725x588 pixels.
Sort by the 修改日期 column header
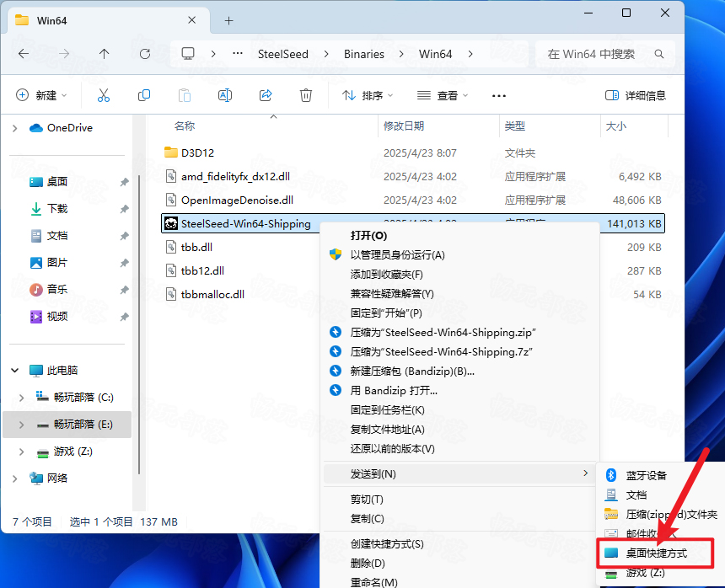[404, 126]
